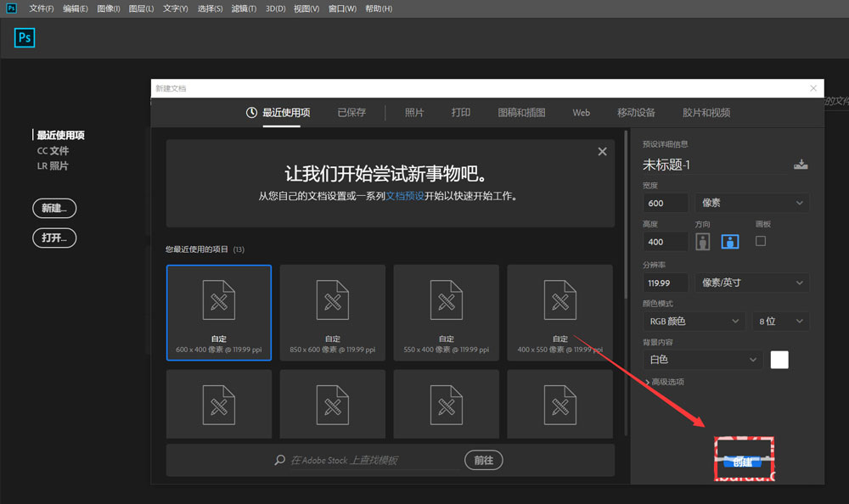This screenshot has height=504, width=849.
Task: Click the white background color swatch
Action: [779, 359]
